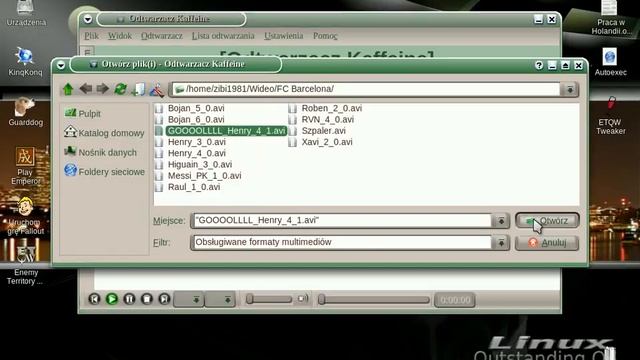Create new folder via dialog toolbar icon
The width and height of the screenshot is (640, 360).
(x=138, y=89)
